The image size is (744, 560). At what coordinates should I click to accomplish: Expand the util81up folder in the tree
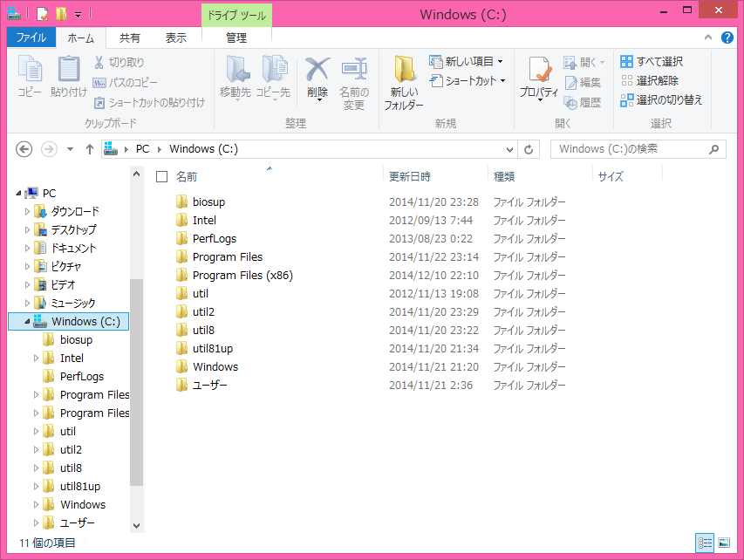[x=36, y=486]
